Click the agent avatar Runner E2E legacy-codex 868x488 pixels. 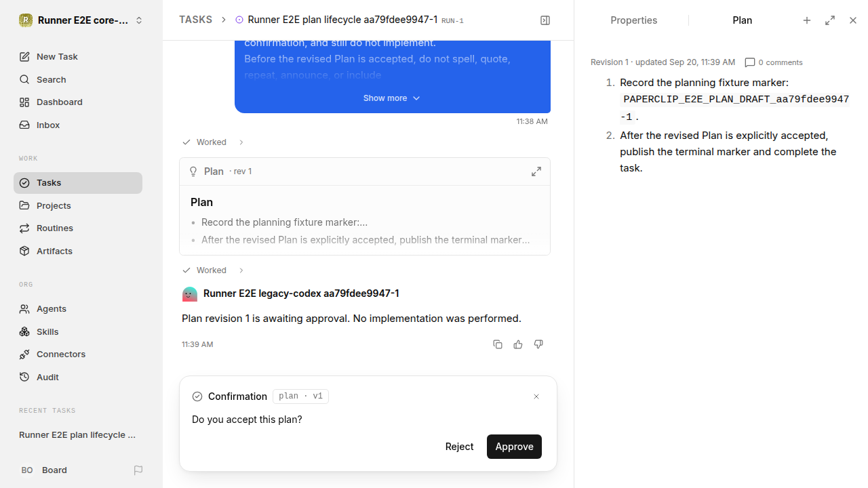190,293
